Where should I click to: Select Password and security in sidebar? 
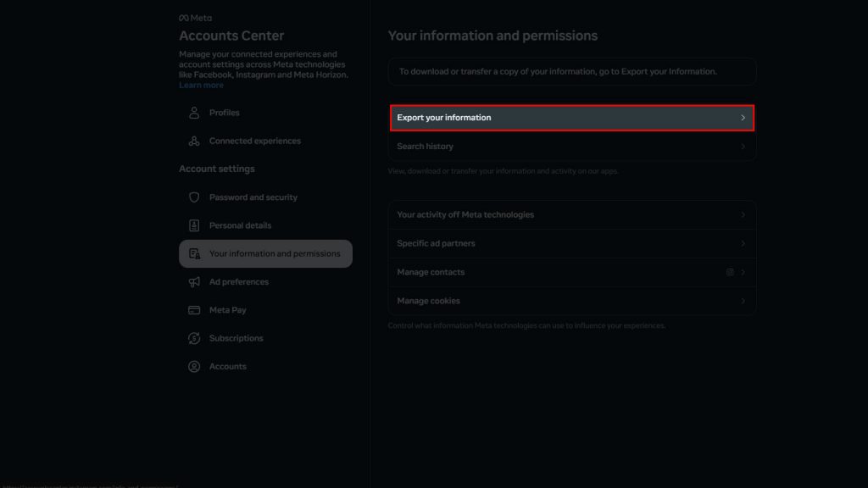click(253, 197)
